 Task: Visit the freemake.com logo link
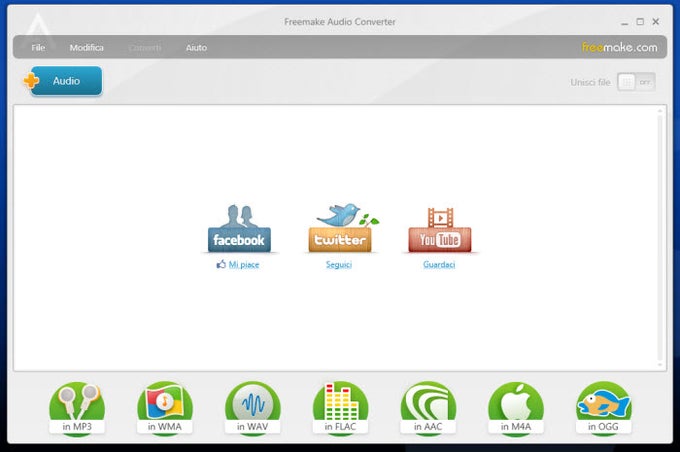(x=620, y=47)
